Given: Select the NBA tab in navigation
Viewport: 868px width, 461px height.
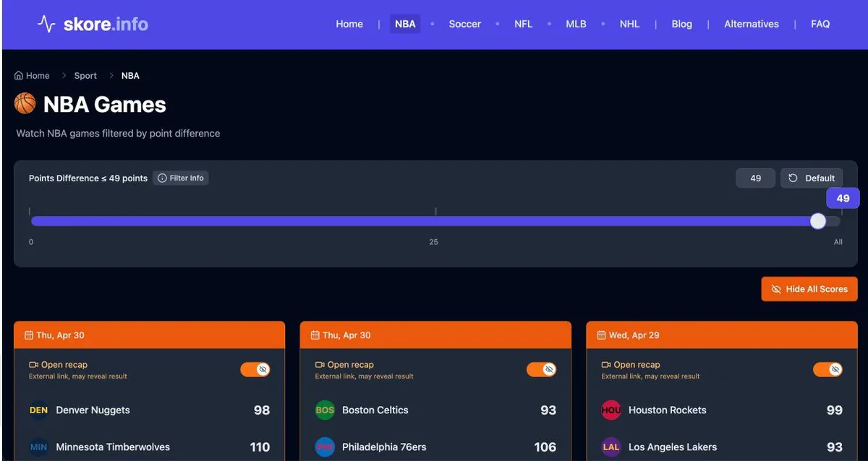Looking at the screenshot, I should pos(405,24).
